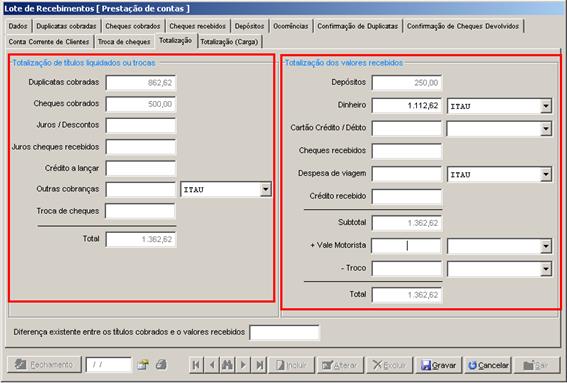Go to the next record
The width and height of the screenshot is (567, 383).
point(243,365)
